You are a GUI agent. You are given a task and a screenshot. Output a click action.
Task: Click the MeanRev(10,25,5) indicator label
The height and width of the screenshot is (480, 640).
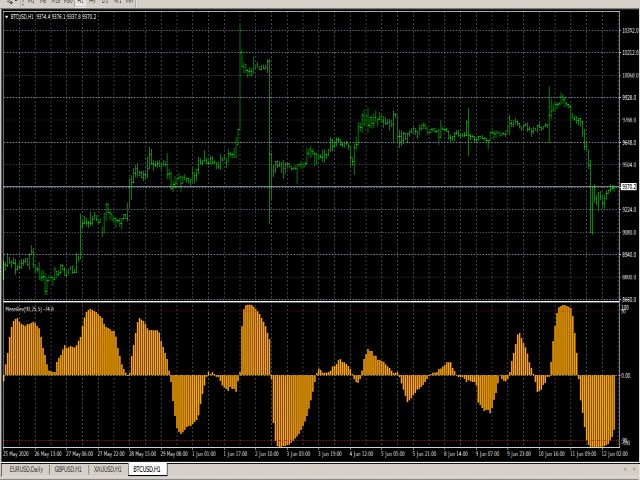[x=29, y=309]
